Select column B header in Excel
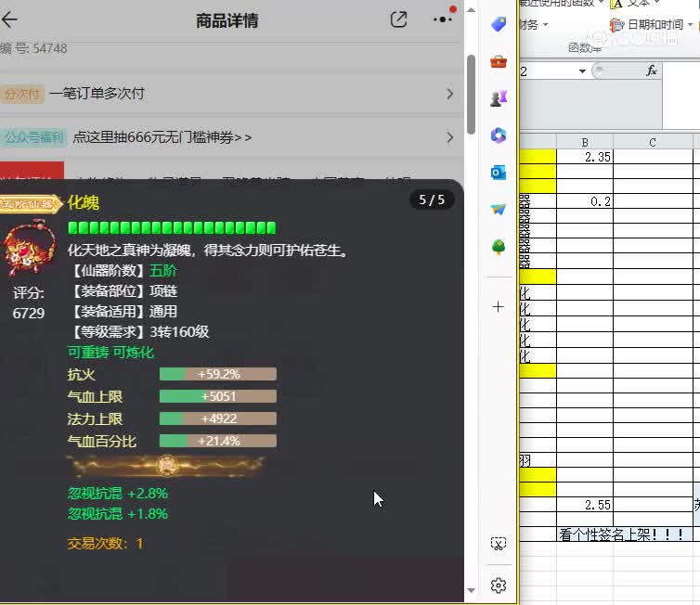700x605 pixels. click(x=585, y=142)
